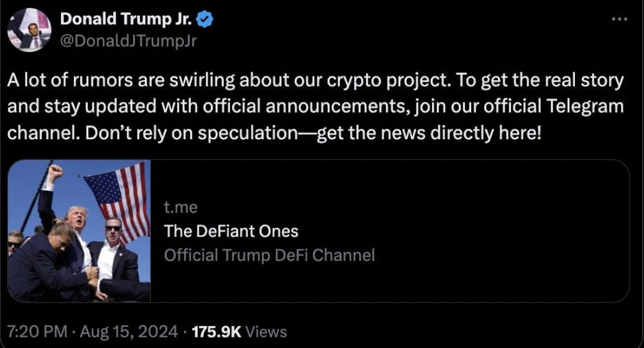
Task: Click the word Telegram in tweet text
Action: click(584, 106)
